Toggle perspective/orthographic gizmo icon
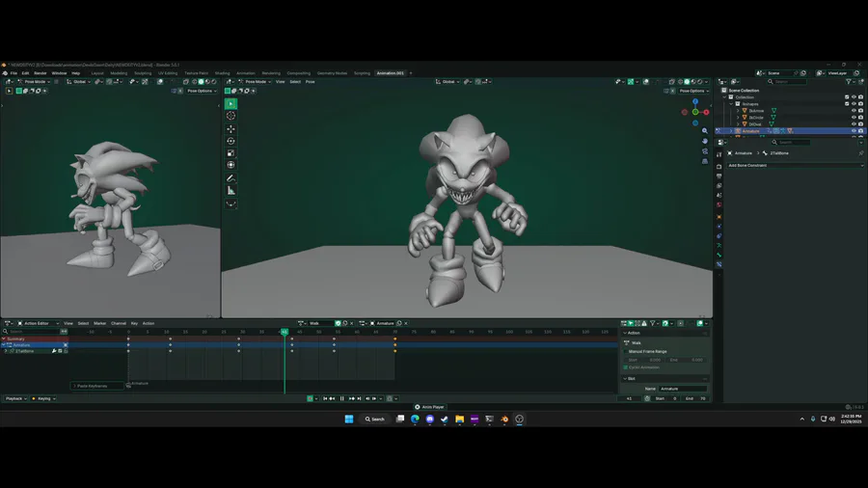This screenshot has width=868, height=488. click(705, 161)
